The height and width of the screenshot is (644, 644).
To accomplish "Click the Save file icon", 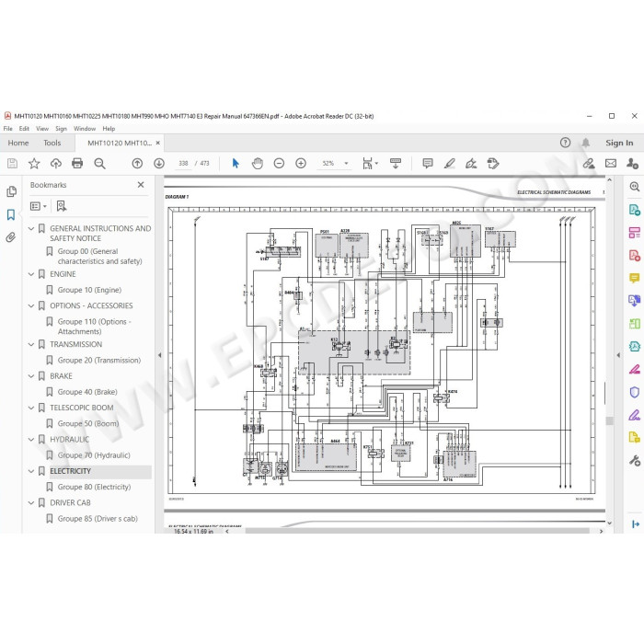I will pyautogui.click(x=12, y=164).
